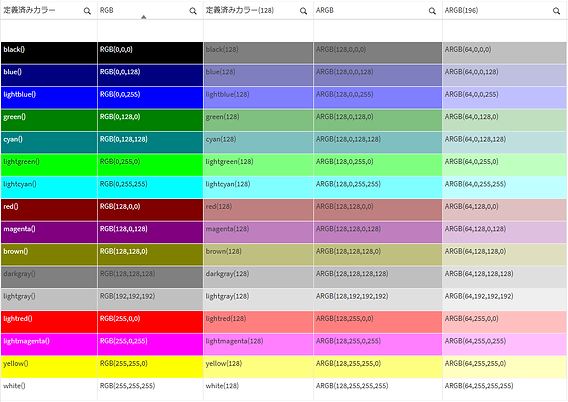The image size is (568, 402).
Task: Click the RGB(255,0,0) cell
Action: 150,322
